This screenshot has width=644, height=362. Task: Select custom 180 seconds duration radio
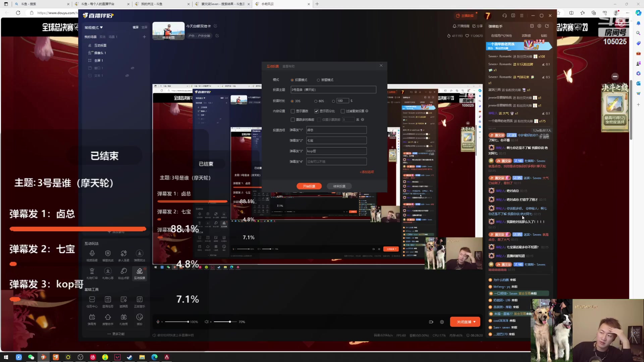(x=333, y=101)
